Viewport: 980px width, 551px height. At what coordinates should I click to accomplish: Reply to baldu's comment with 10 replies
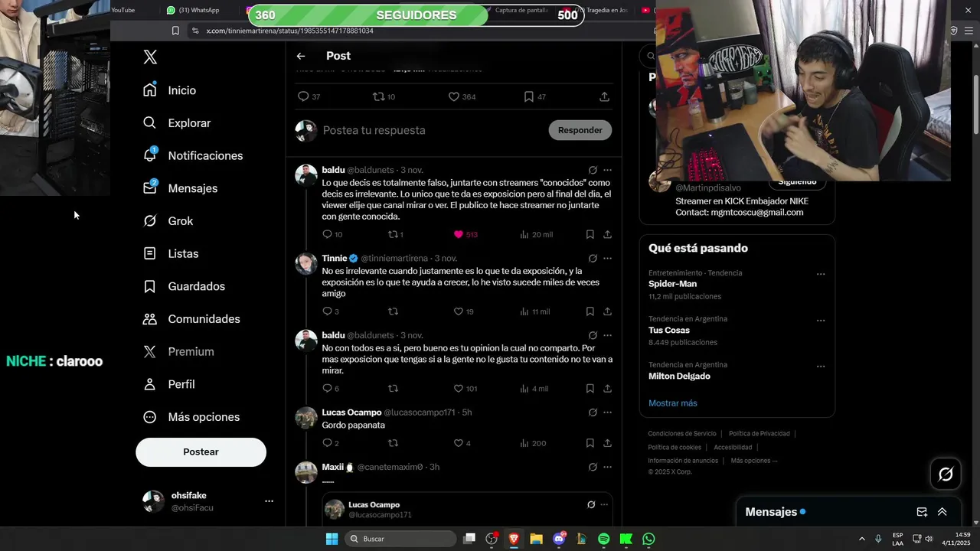[327, 234]
